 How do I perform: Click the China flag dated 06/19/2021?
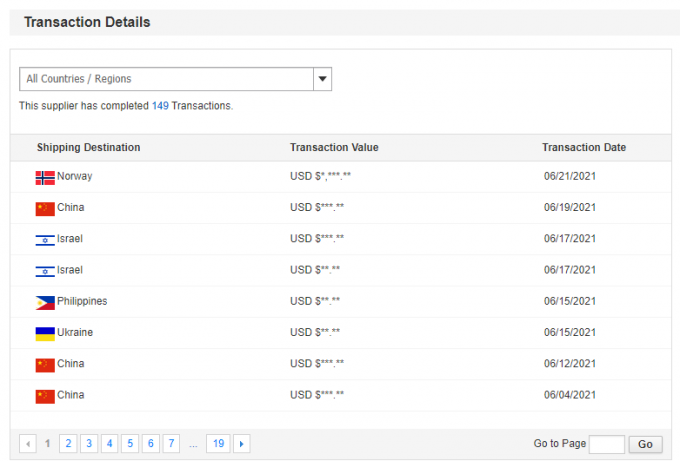[45, 208]
